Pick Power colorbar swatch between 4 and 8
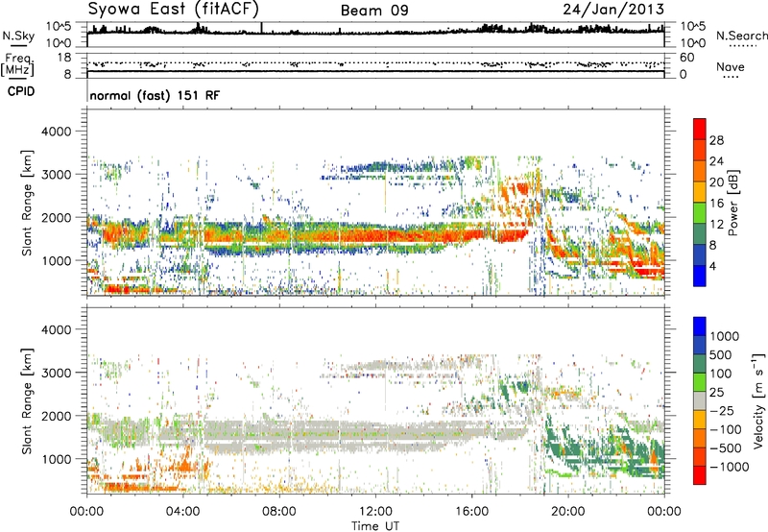 [700, 254]
